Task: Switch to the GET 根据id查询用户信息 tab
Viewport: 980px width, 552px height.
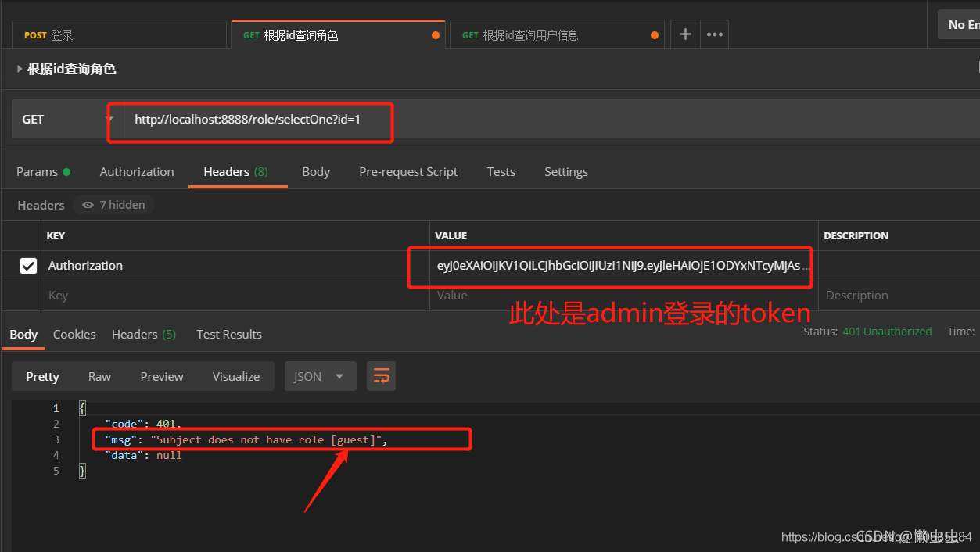Action: (x=557, y=35)
